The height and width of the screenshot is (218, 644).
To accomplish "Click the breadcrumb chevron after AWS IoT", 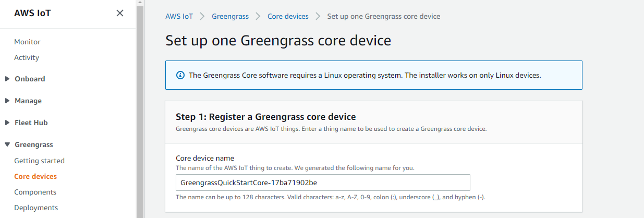I will [x=202, y=16].
